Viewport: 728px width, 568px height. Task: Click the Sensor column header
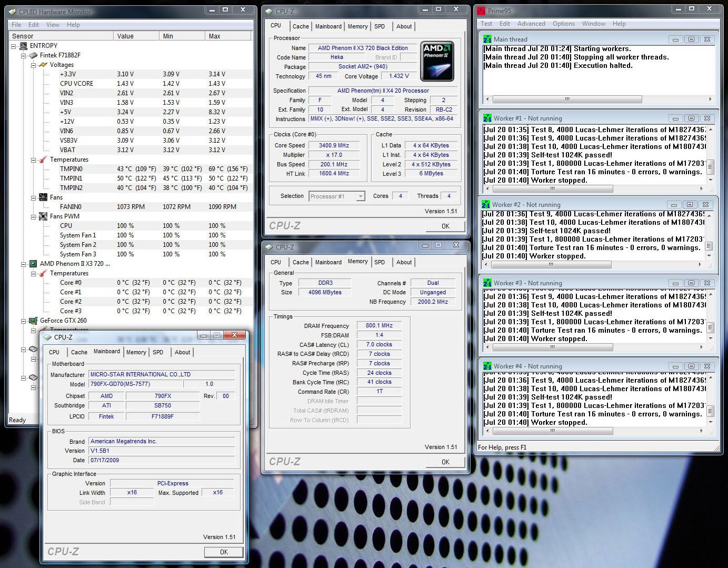click(x=62, y=36)
